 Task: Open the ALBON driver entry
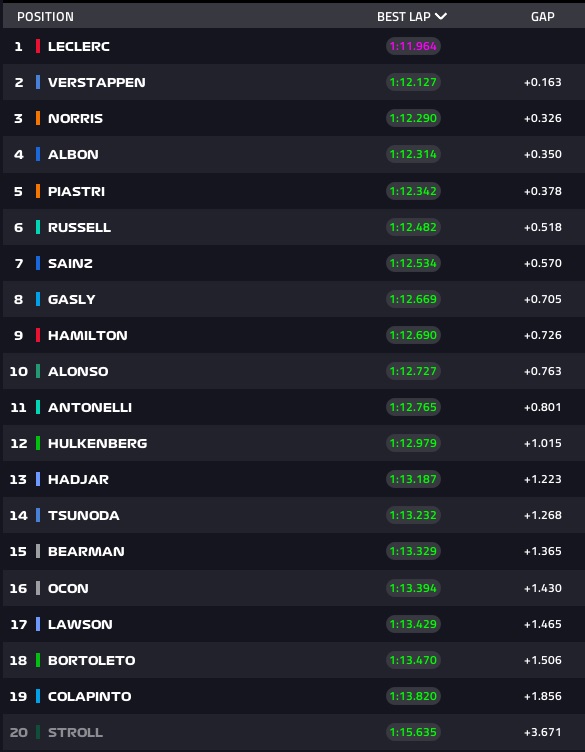(293, 154)
